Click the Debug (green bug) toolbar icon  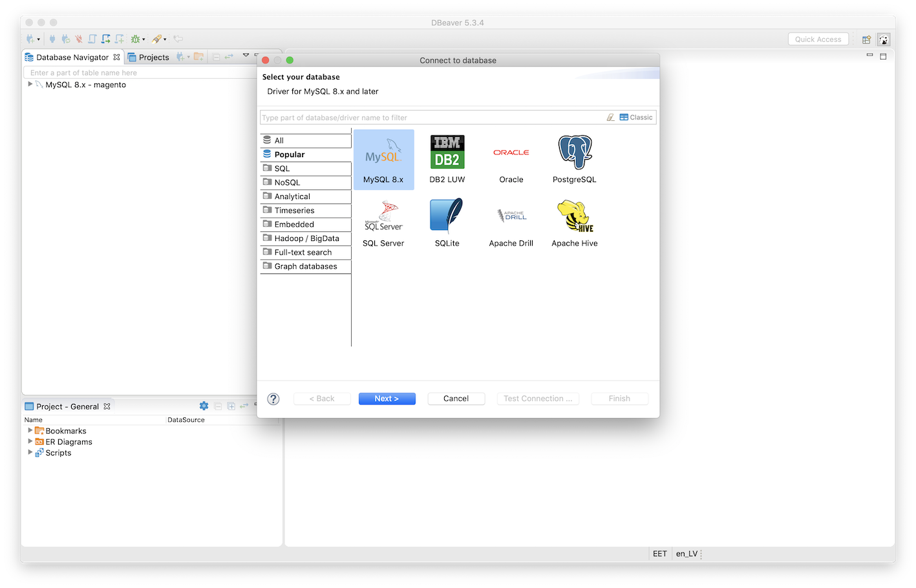[135, 39]
